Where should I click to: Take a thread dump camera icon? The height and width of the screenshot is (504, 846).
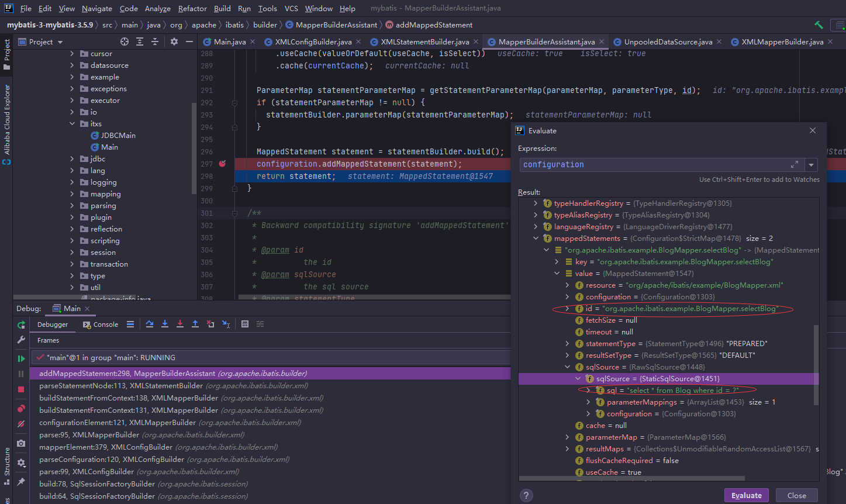pos(21,443)
